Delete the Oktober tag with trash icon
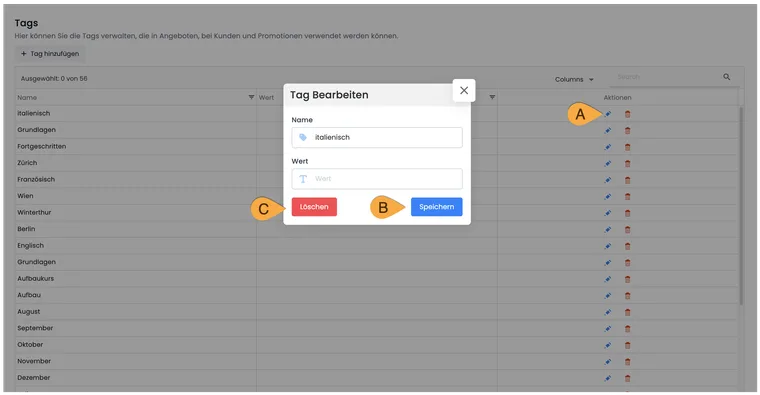 (x=628, y=345)
